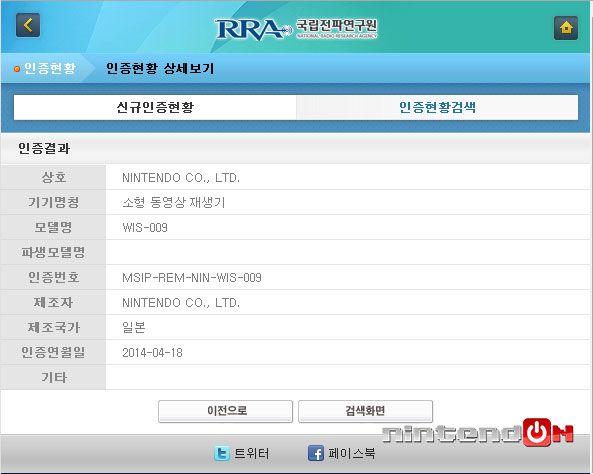Click the 인증번호 row label
Screen dimensions: 593x474
[x=53, y=277]
